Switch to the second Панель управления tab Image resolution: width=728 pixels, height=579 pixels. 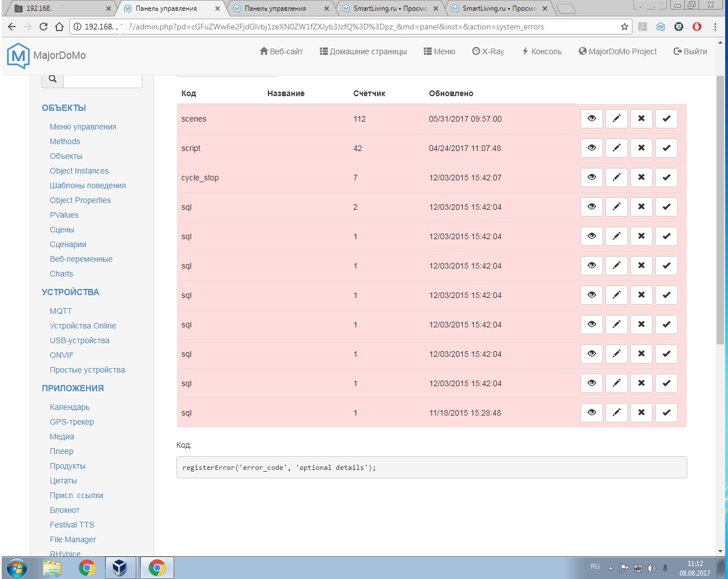pyautogui.click(x=275, y=8)
